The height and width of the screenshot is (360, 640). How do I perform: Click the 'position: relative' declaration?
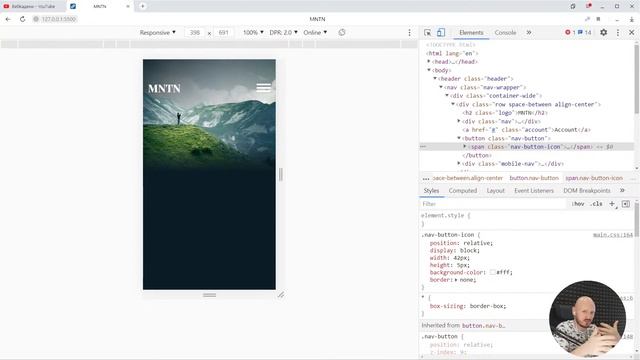(461, 243)
